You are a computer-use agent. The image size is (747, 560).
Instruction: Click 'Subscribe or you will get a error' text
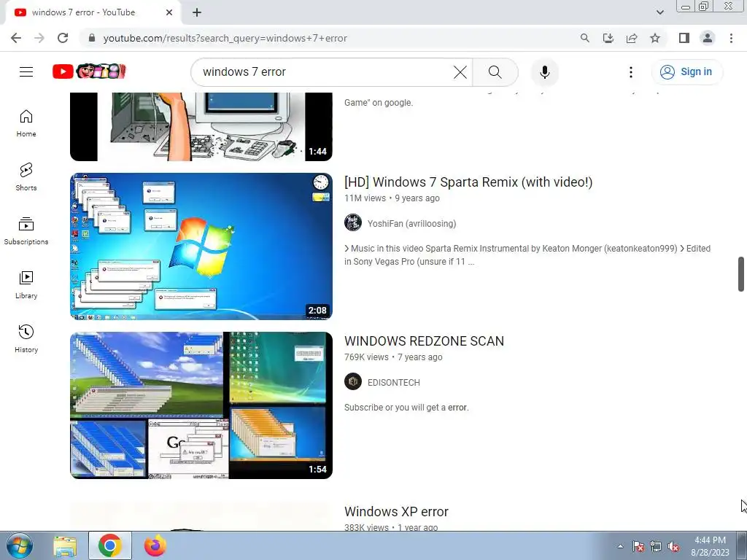[x=406, y=407]
